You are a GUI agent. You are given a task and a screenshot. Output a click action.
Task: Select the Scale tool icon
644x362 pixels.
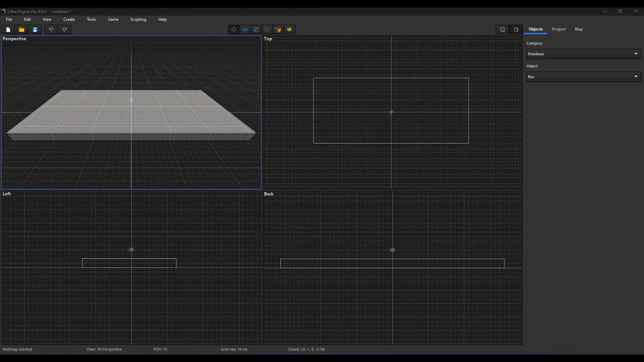tap(256, 30)
